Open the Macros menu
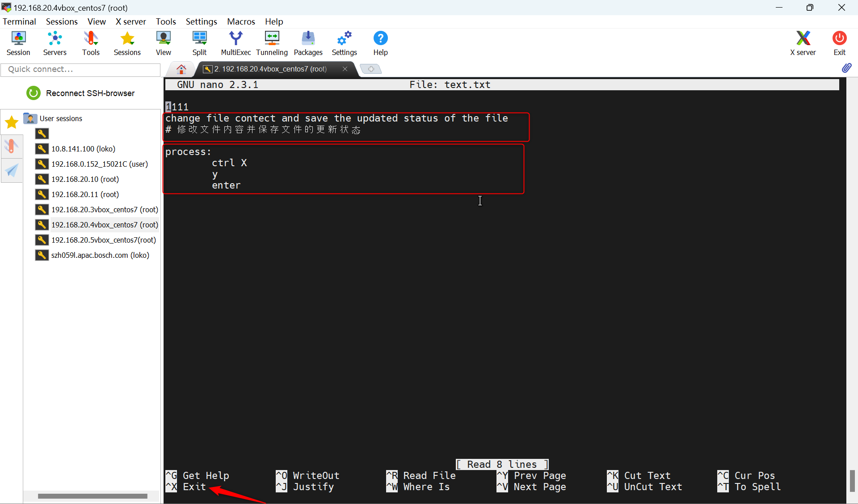This screenshot has height=504, width=858. [241, 21]
